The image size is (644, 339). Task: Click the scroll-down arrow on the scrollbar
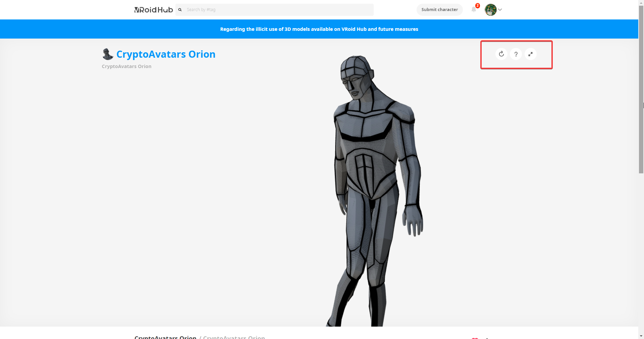tap(641, 336)
